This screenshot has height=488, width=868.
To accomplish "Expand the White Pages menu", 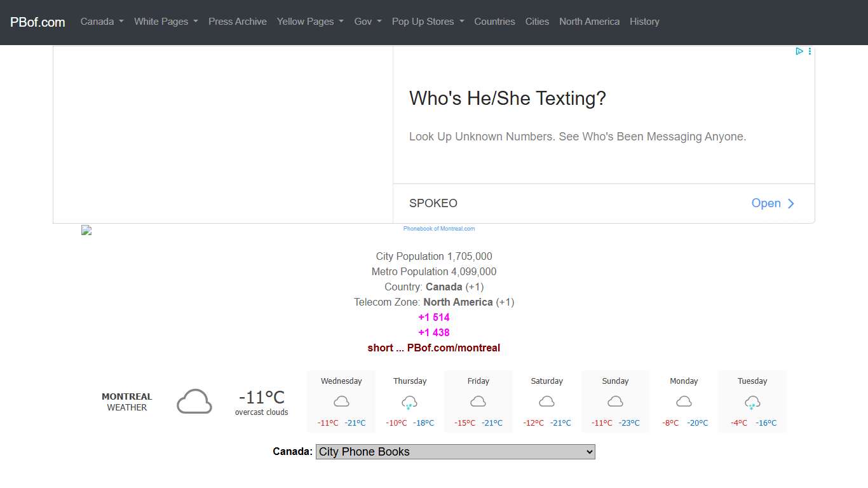I will click(166, 22).
